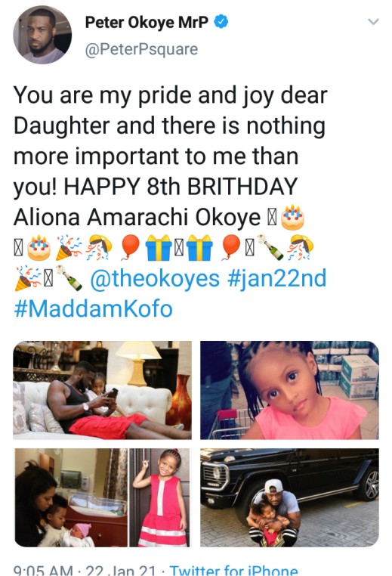Open the #MaddamKofo hashtag
Image resolution: width=392 pixels, height=576 pixels.
click(x=93, y=308)
